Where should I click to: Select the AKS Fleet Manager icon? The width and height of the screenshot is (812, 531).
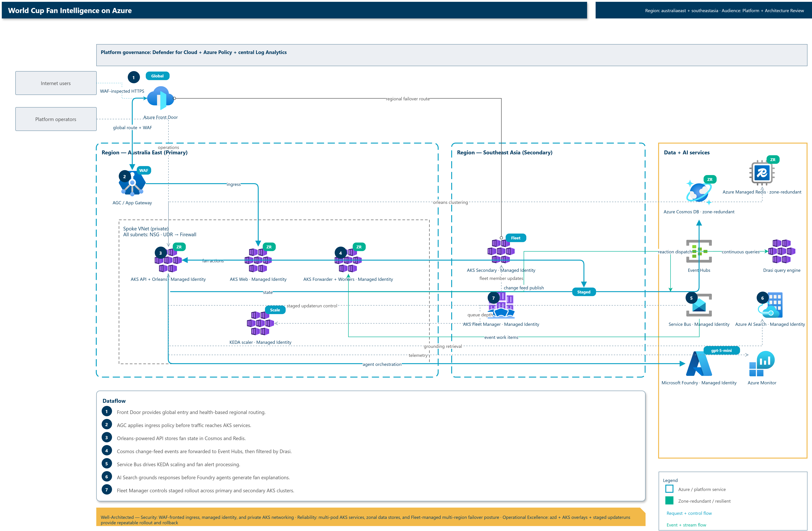pos(501,305)
